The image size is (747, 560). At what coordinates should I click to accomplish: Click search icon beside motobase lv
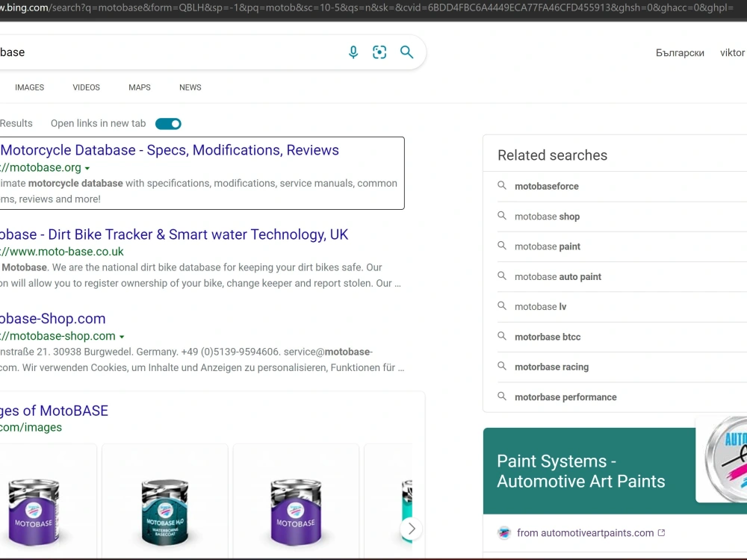pos(502,305)
